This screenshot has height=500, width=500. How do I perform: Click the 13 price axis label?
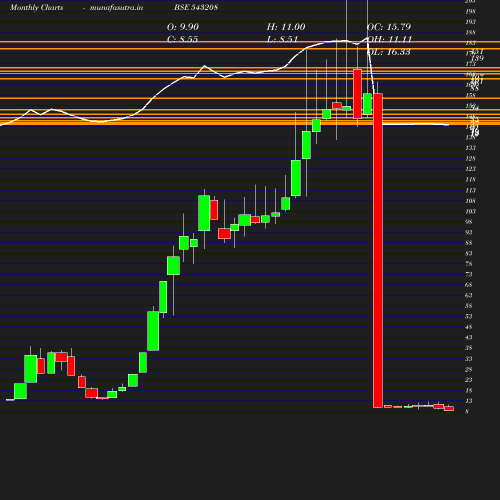pos(469,401)
